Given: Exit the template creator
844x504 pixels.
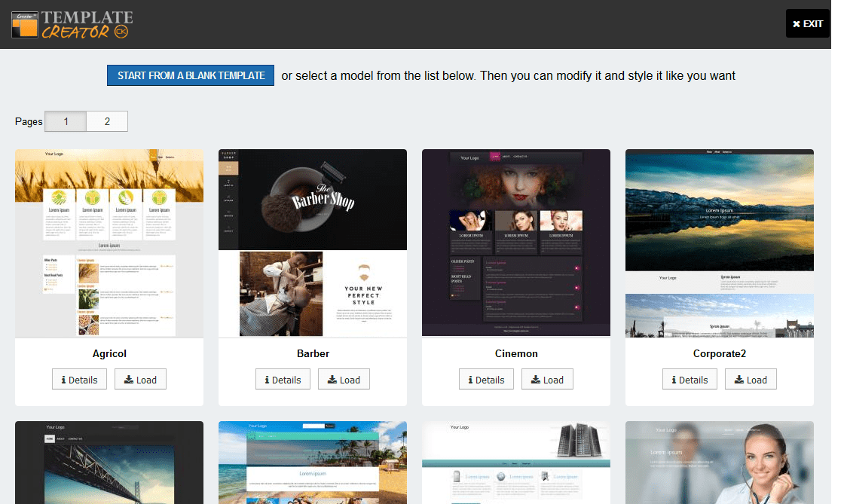Looking at the screenshot, I should (807, 23).
